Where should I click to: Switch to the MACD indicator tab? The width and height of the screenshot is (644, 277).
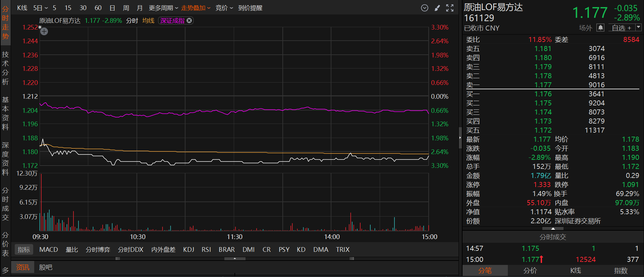tap(49, 249)
